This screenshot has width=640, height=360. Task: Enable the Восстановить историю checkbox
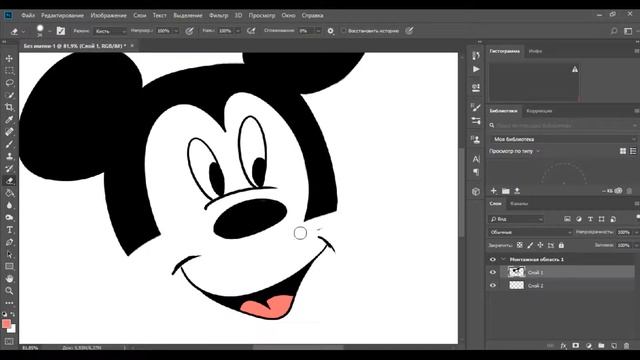coord(344,31)
